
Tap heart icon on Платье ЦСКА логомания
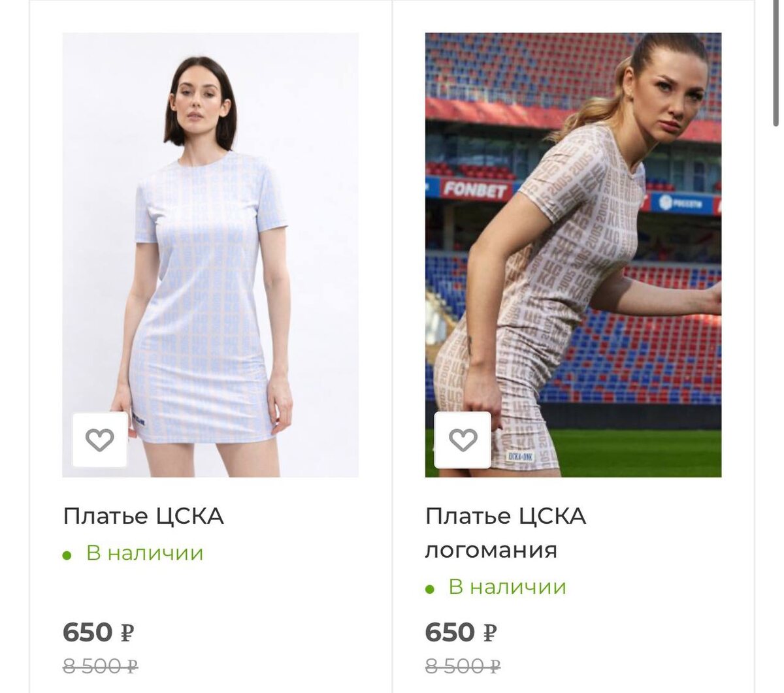pyautogui.click(x=463, y=440)
